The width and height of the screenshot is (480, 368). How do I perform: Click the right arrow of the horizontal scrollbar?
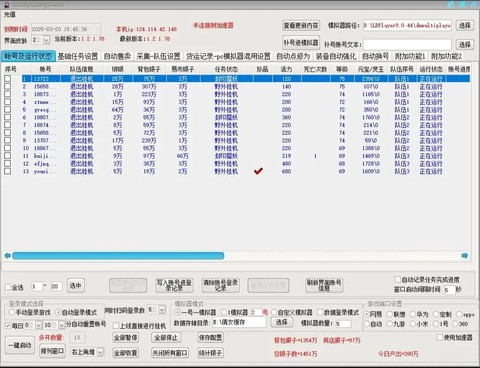[465, 256]
